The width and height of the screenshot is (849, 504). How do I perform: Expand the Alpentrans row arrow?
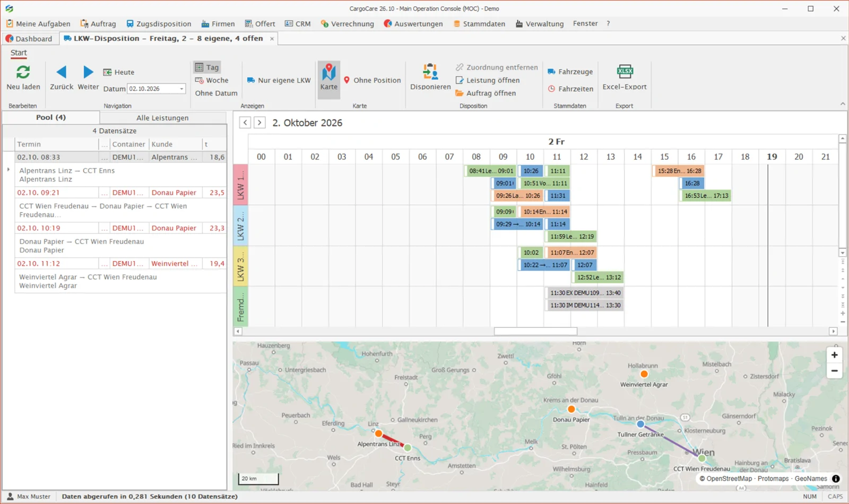pos(8,170)
